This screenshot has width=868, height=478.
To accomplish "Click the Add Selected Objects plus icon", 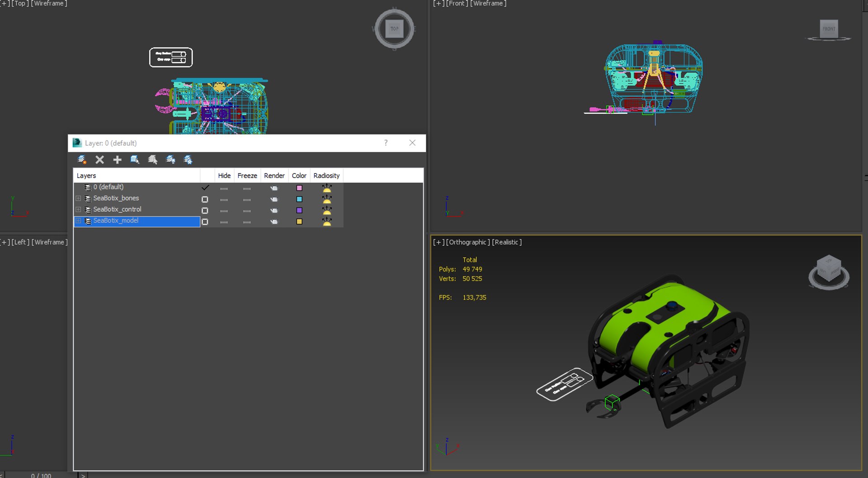I will tap(117, 159).
